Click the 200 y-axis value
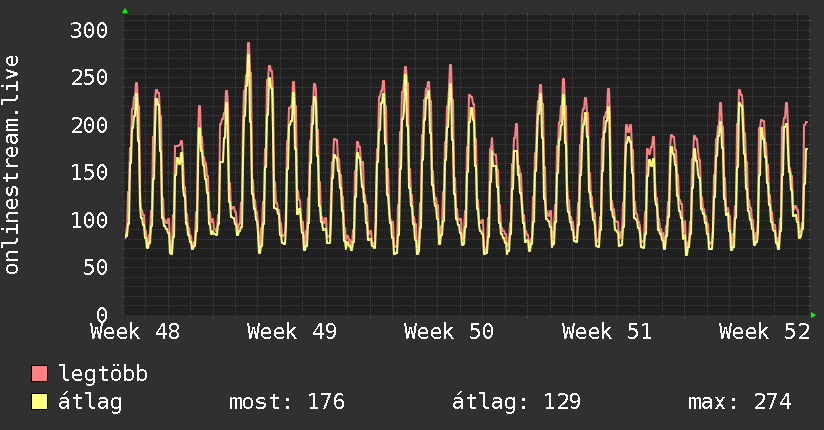 [x=89, y=125]
